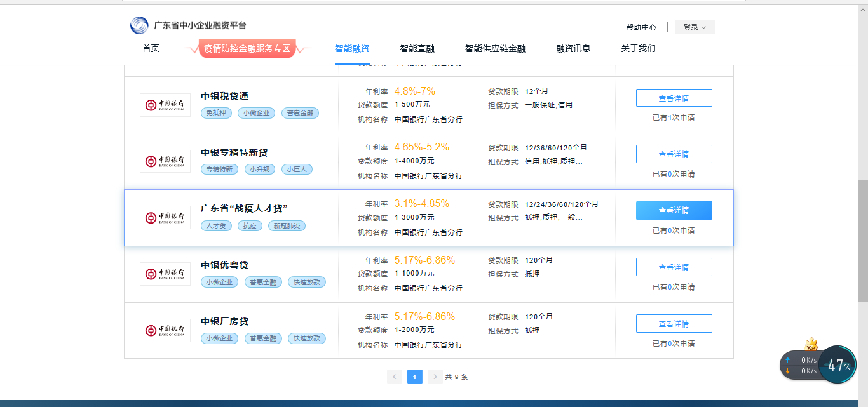Click the 中银优粤贷 product title
This screenshot has width=868, height=407.
pos(225,265)
